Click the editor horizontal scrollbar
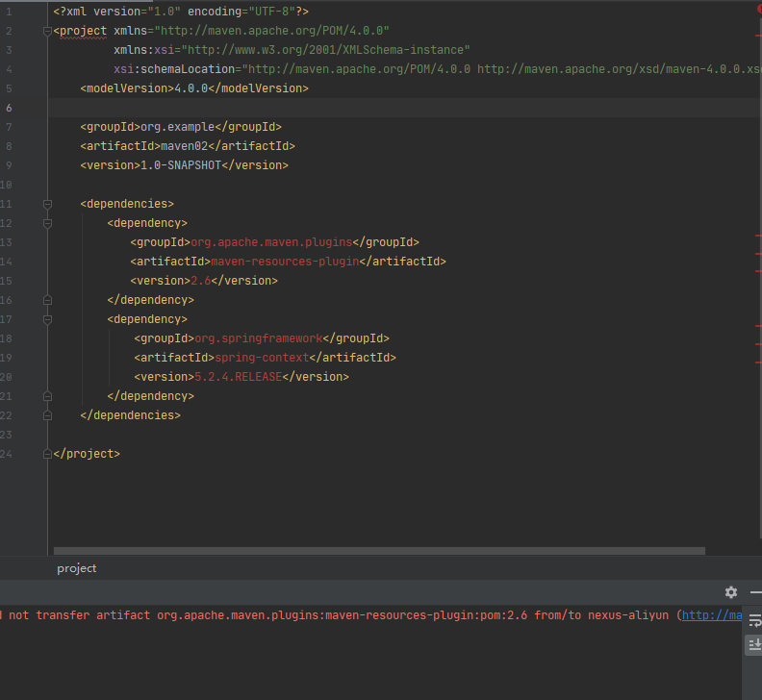The height and width of the screenshot is (700, 762). (379, 551)
